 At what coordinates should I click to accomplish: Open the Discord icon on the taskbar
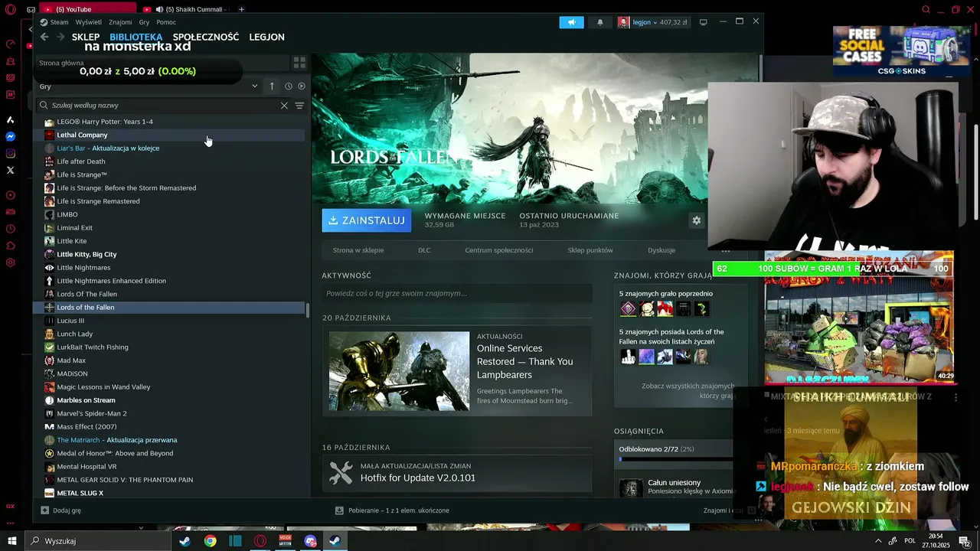click(310, 541)
